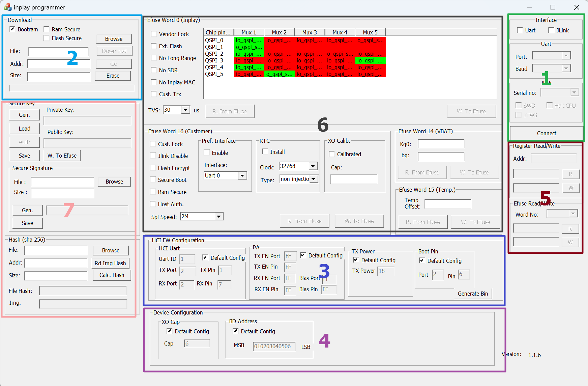The image size is (588, 386).
Task: Tick the No Long Range checkbox
Action: pyautogui.click(x=154, y=58)
